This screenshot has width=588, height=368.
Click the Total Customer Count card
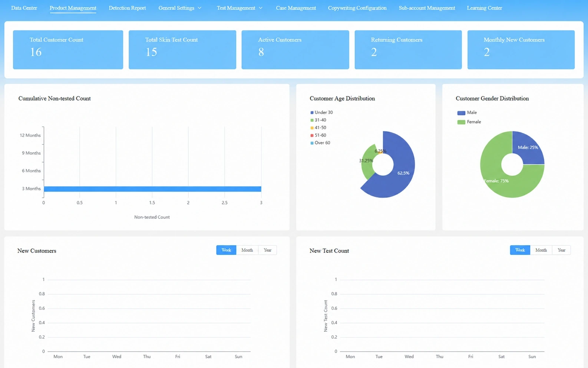tap(68, 50)
